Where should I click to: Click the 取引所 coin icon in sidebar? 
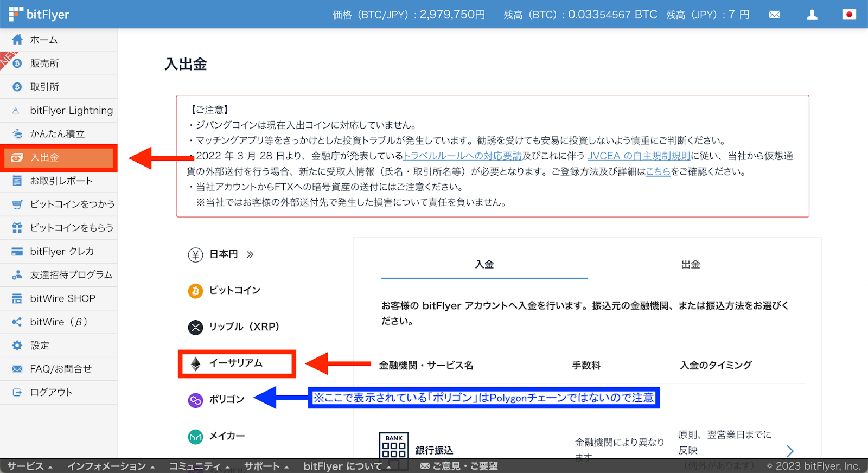[x=17, y=87]
